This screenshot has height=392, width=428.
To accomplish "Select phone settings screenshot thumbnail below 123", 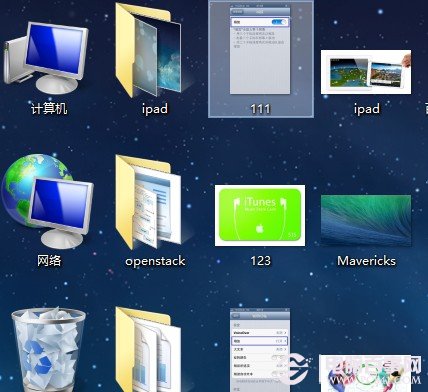I will pos(260,350).
